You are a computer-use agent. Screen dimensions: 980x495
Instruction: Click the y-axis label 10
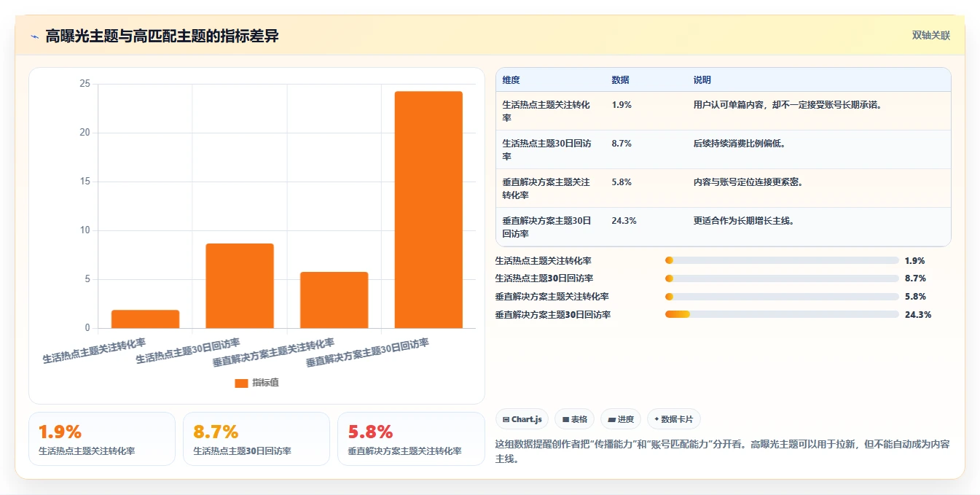(85, 230)
